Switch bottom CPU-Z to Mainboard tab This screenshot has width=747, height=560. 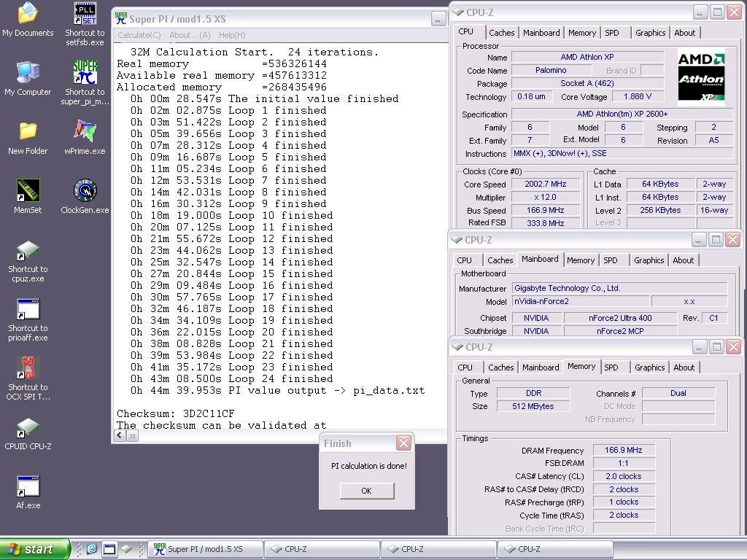point(541,367)
